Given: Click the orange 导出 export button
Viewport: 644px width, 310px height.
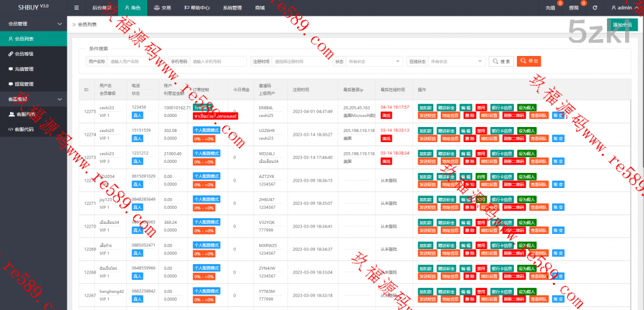Looking at the screenshot, I should (x=529, y=62).
